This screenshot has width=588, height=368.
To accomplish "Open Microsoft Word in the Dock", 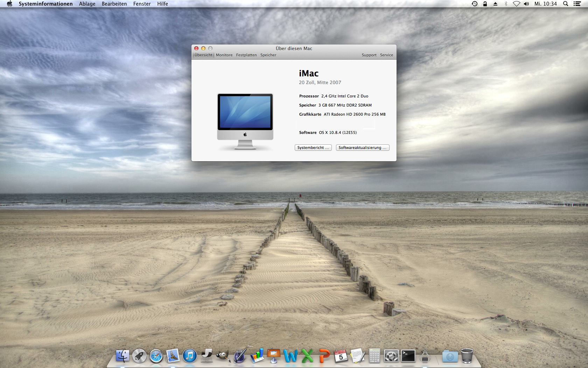I will point(290,356).
